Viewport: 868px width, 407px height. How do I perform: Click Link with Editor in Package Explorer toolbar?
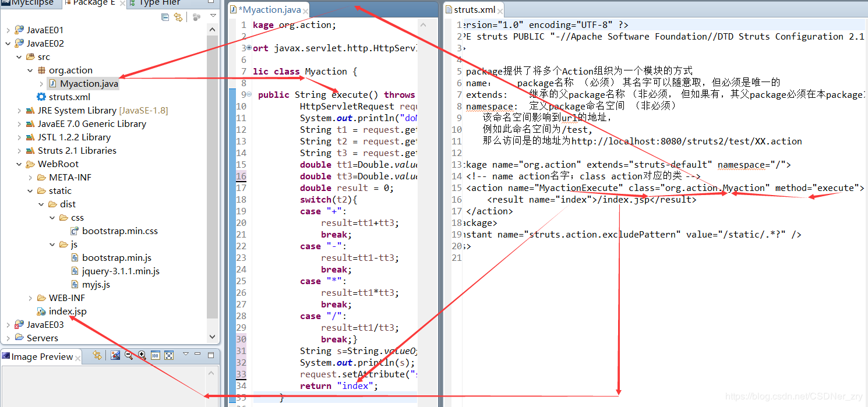point(178,17)
